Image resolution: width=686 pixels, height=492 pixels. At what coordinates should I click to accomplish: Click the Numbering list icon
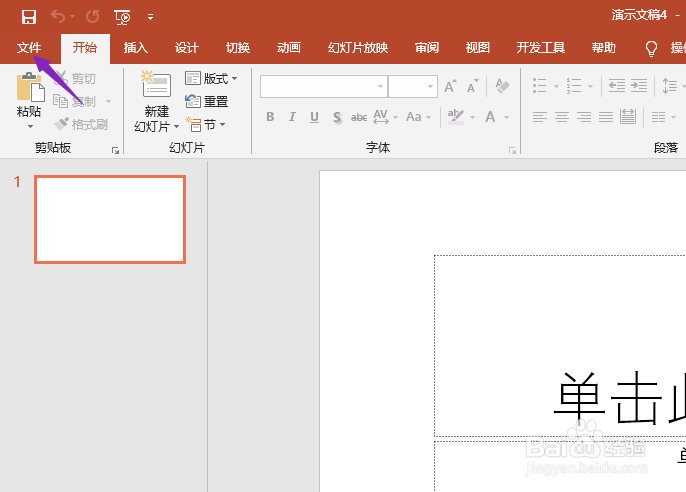click(x=574, y=86)
